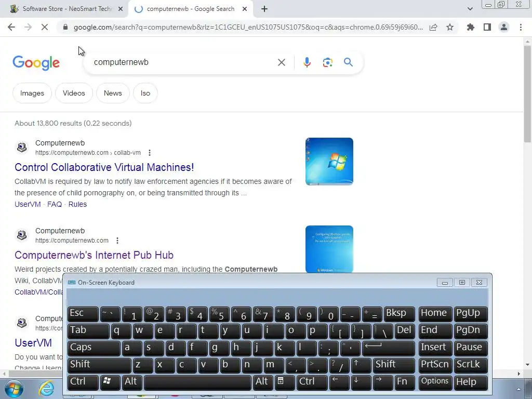
Task: Click the PrtScn key on the keyboard
Action: 435,365
